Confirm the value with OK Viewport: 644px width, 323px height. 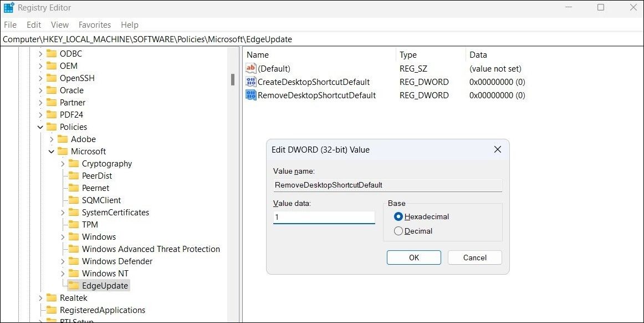pyautogui.click(x=413, y=258)
